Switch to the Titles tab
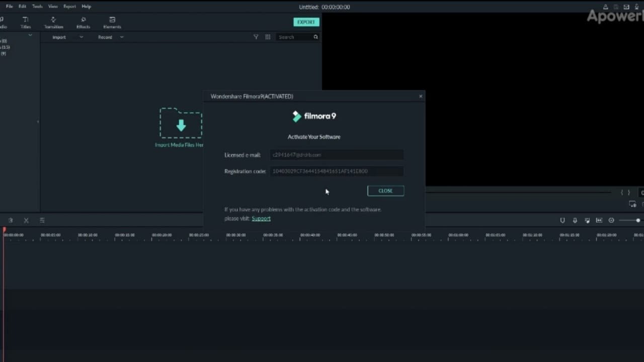 coord(26,23)
